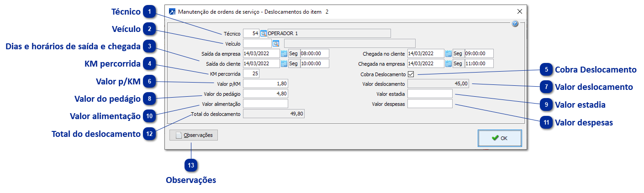The height and width of the screenshot is (193, 644).
Task: Click the Cobra Deslocamento label
Action: [383, 74]
